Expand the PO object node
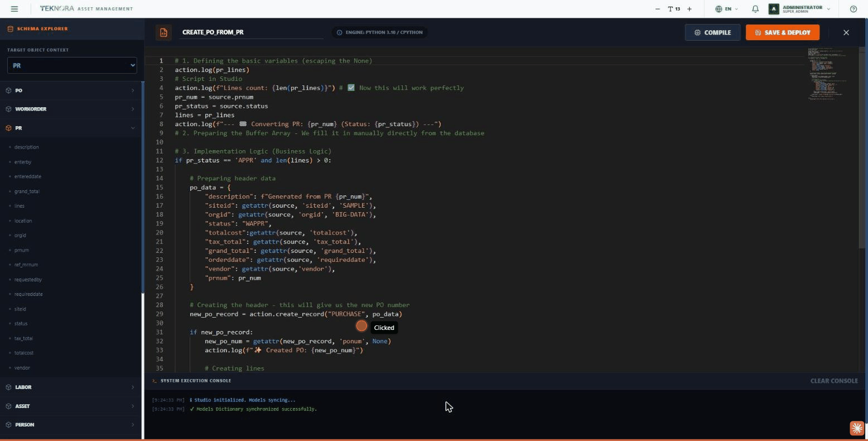Viewport: 868px width, 441px height. (70, 90)
